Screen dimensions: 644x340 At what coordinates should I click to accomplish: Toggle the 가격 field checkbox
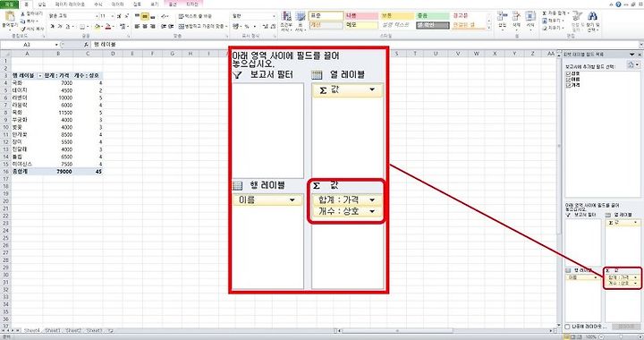coord(569,85)
